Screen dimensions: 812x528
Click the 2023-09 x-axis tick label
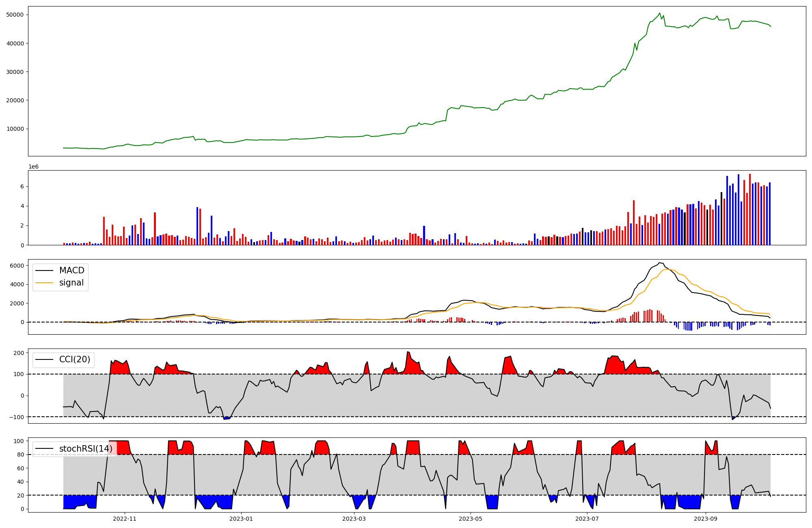click(706, 519)
